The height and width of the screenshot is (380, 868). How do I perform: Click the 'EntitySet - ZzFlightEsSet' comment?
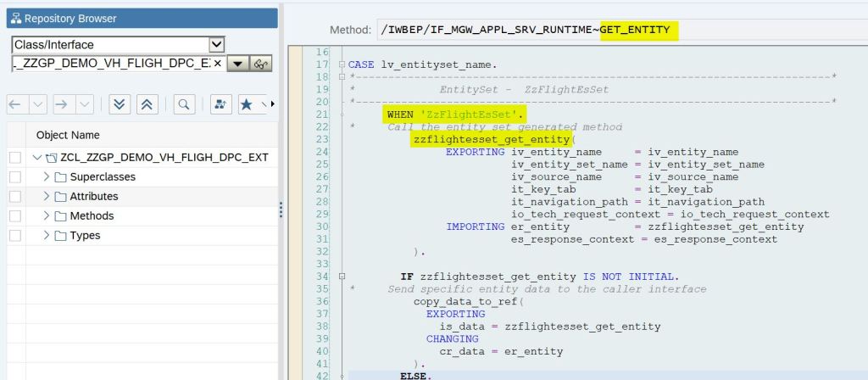[x=524, y=90]
